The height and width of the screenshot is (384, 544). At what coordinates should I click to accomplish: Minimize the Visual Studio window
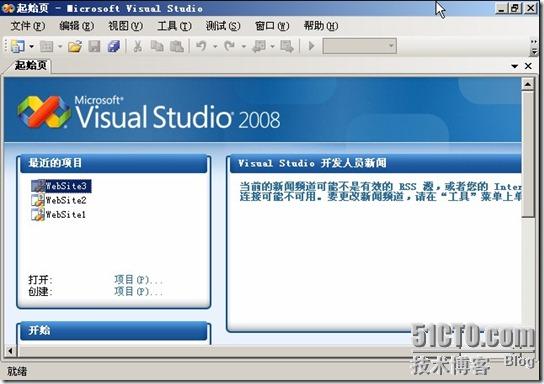501,8
